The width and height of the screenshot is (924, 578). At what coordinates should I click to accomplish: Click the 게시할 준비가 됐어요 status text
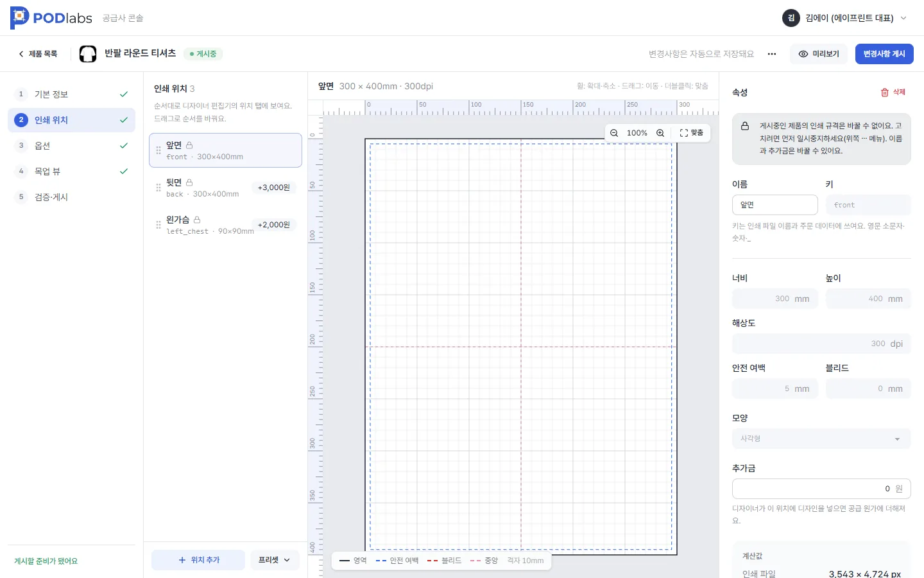pyautogui.click(x=46, y=561)
